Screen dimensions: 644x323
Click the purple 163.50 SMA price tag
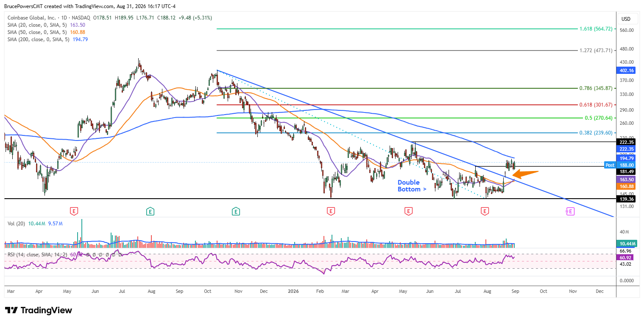(626, 180)
